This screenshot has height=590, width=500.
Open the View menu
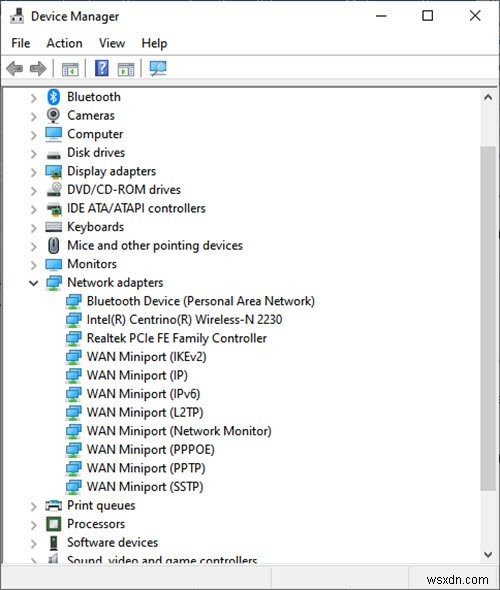112,43
